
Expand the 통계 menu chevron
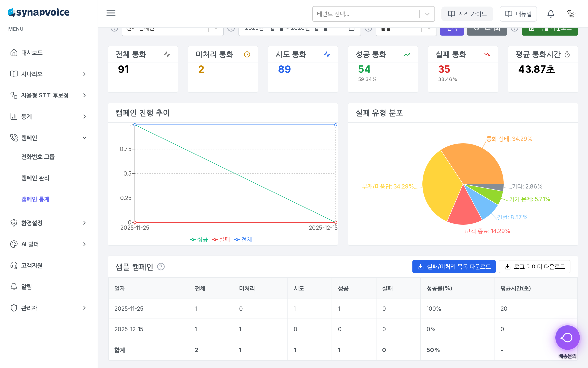[x=84, y=117]
